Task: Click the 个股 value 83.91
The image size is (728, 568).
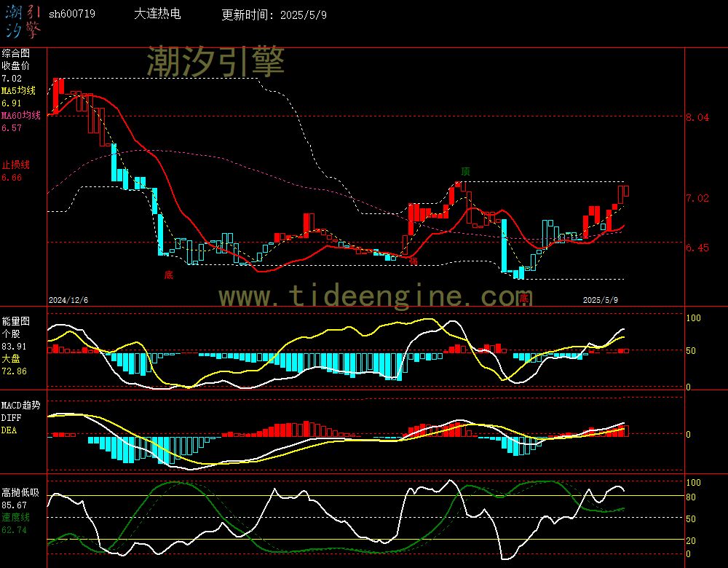Action: [x=14, y=347]
